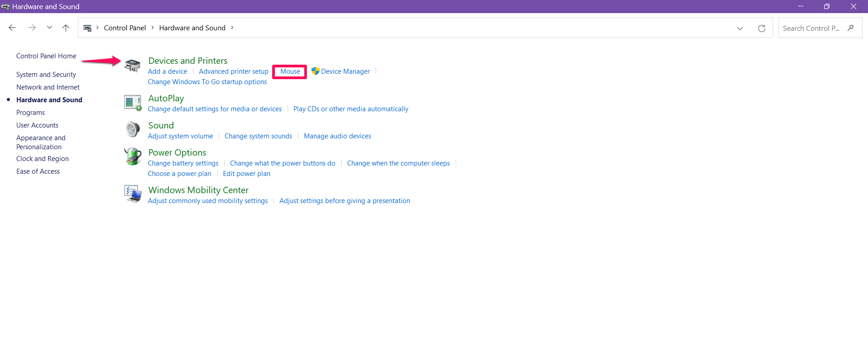Open Network and Internet category
The width and height of the screenshot is (868, 346).
(48, 87)
